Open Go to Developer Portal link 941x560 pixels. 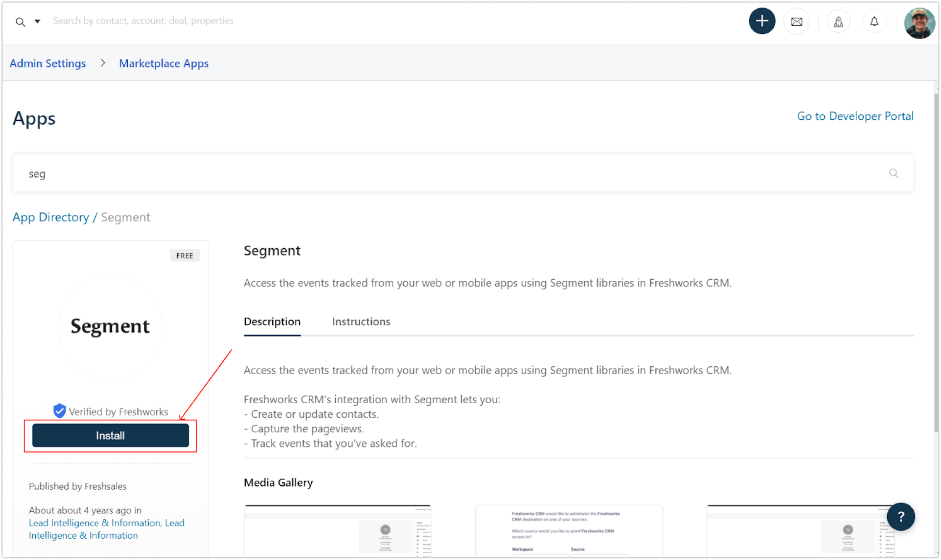855,116
